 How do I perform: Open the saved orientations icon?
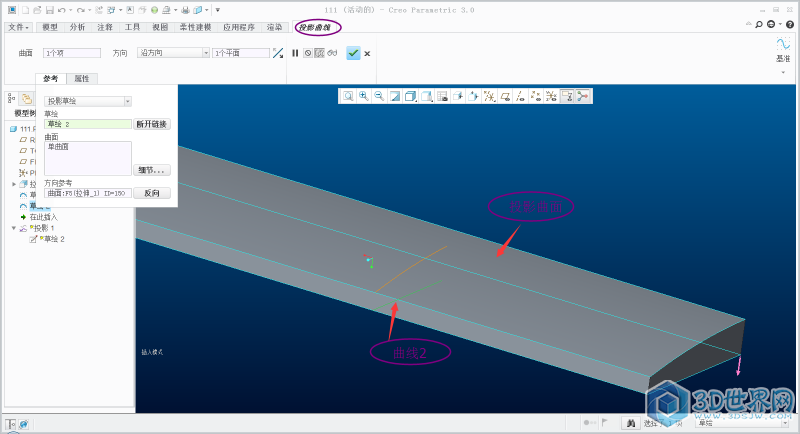(427, 96)
